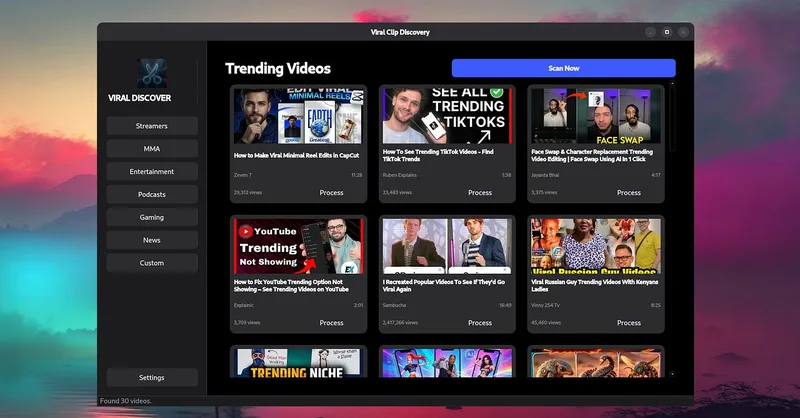Click the '2,417,266 views' count

pos(400,323)
